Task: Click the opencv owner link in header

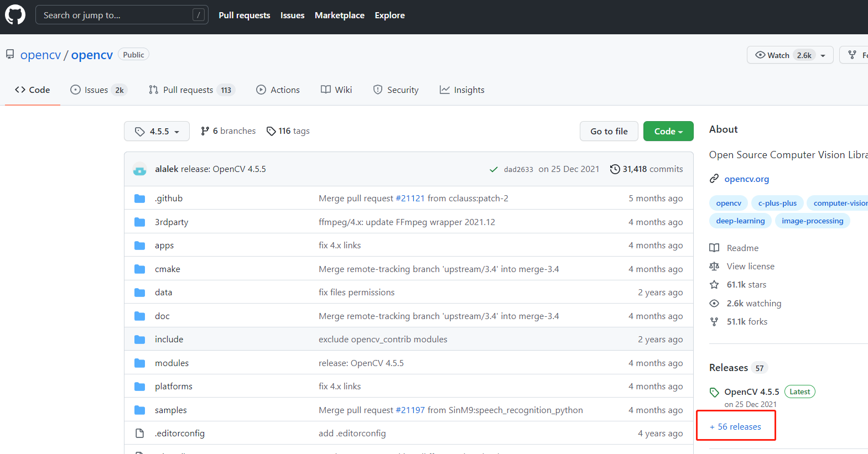Action: click(x=40, y=55)
